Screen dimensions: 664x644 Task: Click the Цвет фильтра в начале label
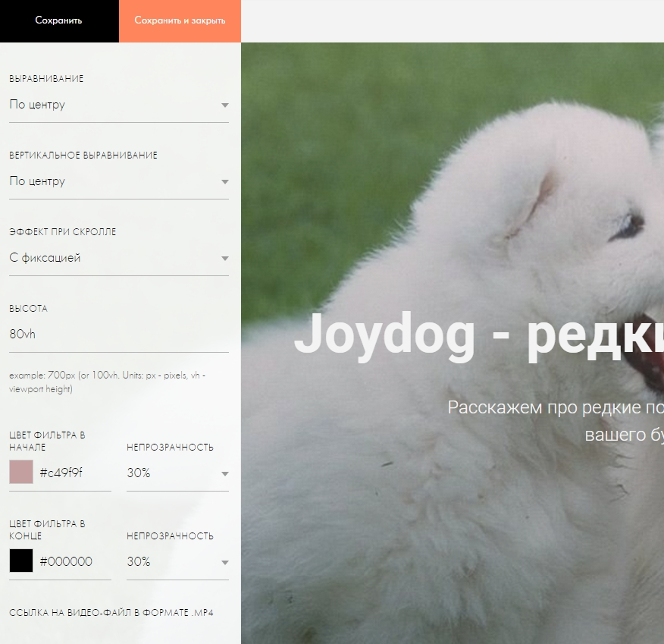(x=48, y=441)
